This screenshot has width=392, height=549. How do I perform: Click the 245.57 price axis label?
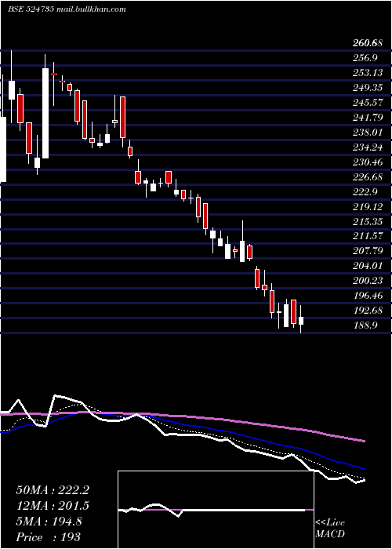point(368,103)
